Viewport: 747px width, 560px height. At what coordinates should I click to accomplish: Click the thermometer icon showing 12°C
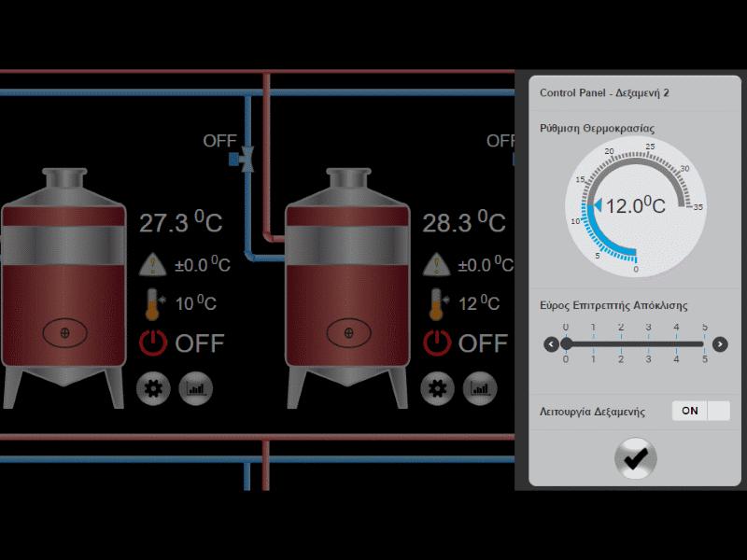pos(436,302)
